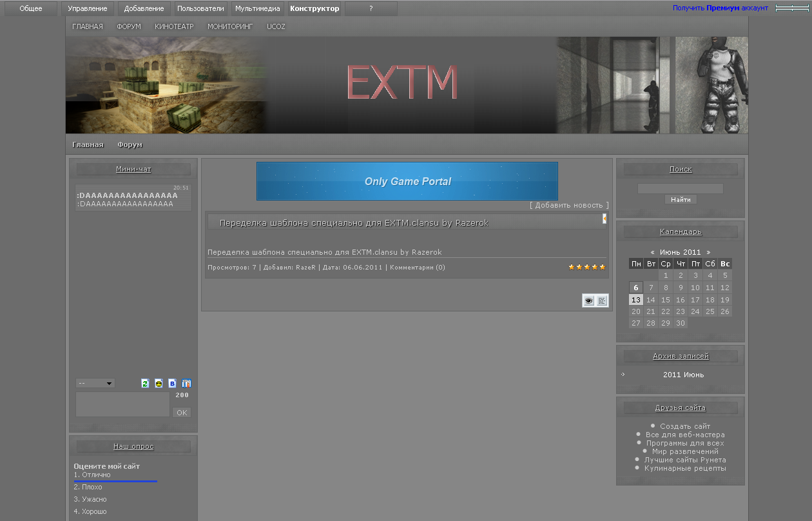812x521 pixels.
Task: Click Форум below the header banner
Action: (x=130, y=144)
